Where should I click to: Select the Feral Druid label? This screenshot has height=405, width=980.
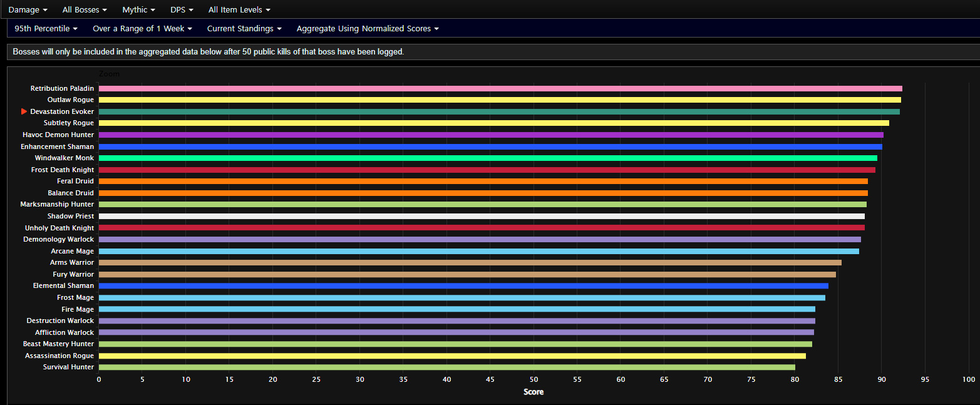pyautogui.click(x=75, y=182)
